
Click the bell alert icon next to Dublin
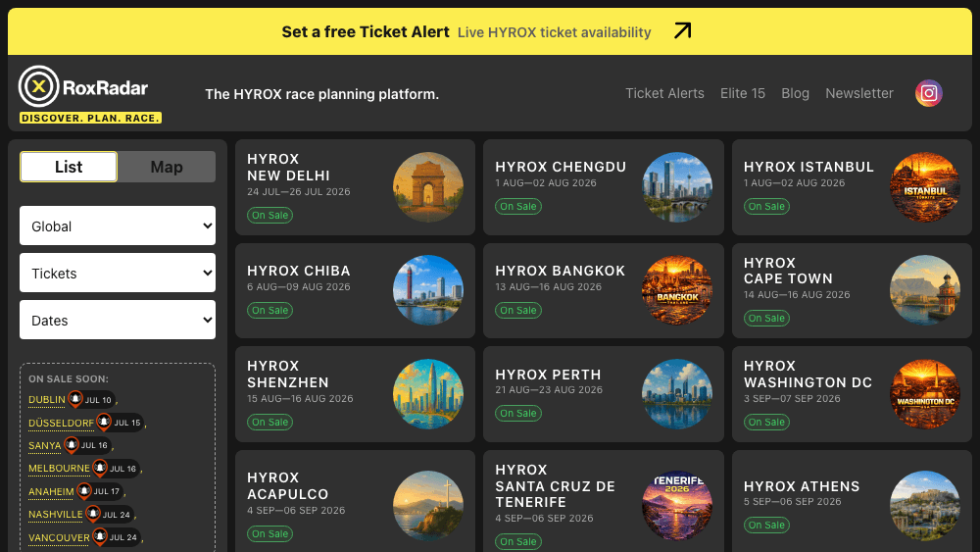pyautogui.click(x=75, y=398)
